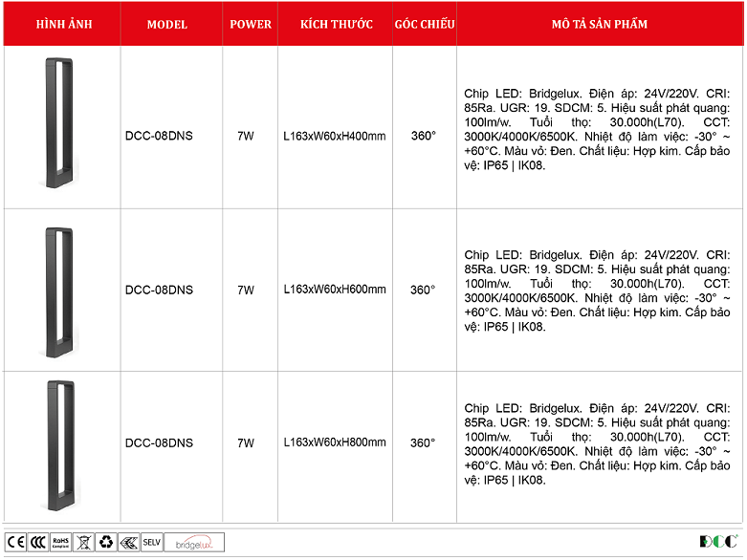747x560 pixels.
Task: Click DCC-08DNS model in the first row
Action: pyautogui.click(x=159, y=136)
